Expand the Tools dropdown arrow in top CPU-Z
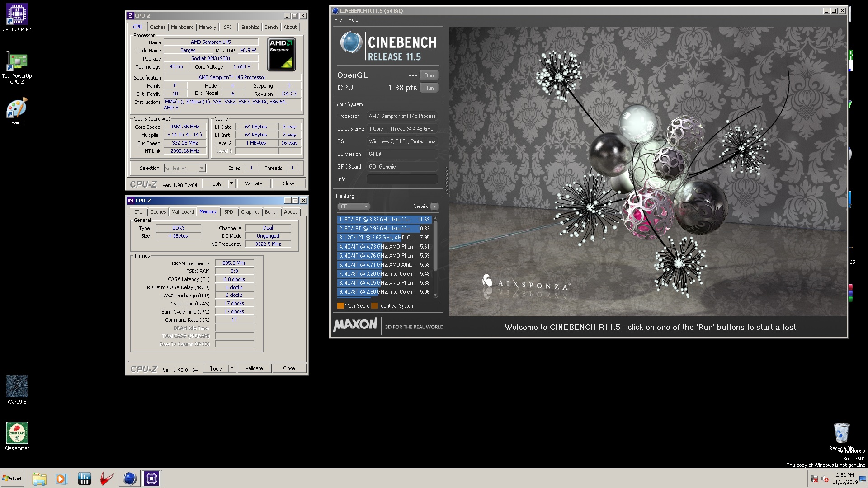 point(232,183)
